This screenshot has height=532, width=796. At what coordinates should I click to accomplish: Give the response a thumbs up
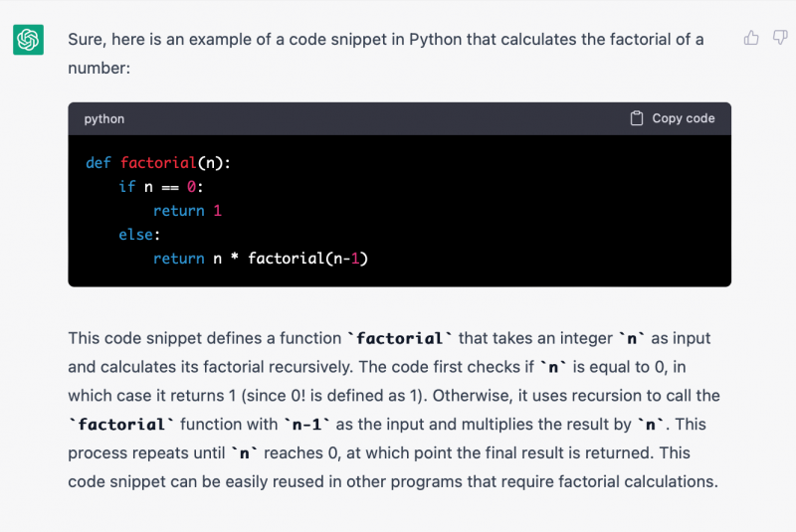tap(751, 38)
